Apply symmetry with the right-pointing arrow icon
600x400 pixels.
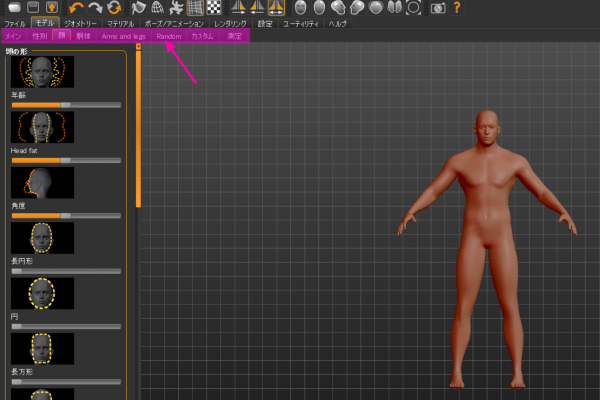(x=238, y=8)
